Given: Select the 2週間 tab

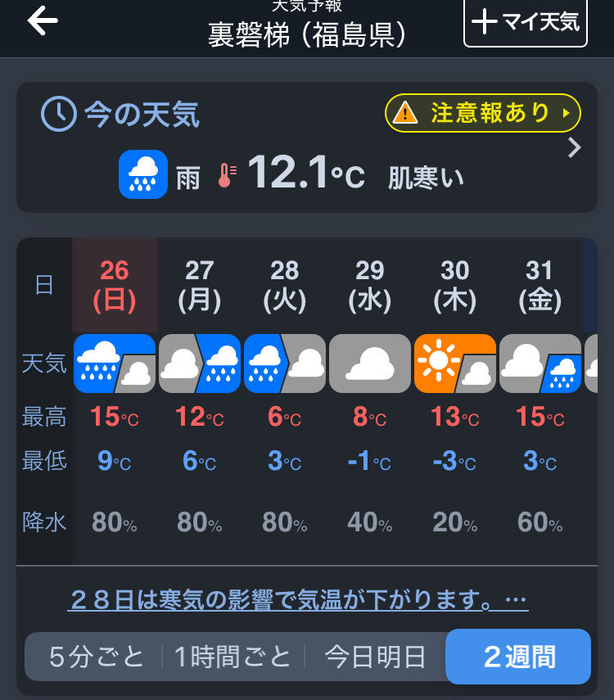Looking at the screenshot, I should coord(518,657).
